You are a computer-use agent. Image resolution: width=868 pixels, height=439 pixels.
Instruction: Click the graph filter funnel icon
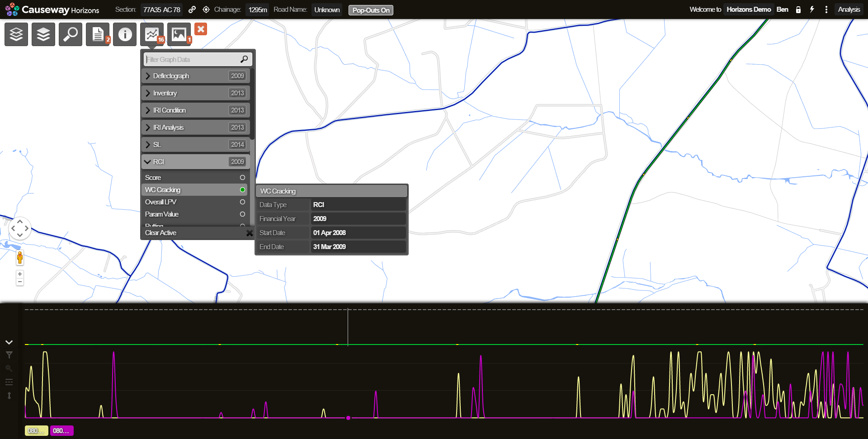pyautogui.click(x=9, y=355)
